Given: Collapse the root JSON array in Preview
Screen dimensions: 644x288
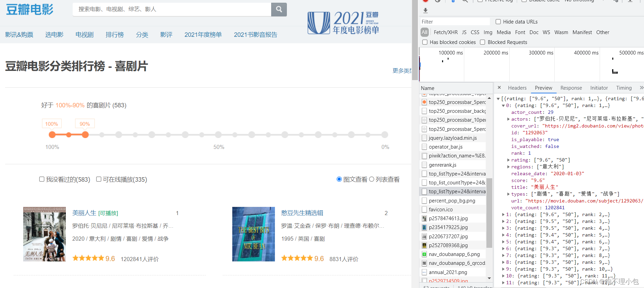Looking at the screenshot, I should (498, 99).
